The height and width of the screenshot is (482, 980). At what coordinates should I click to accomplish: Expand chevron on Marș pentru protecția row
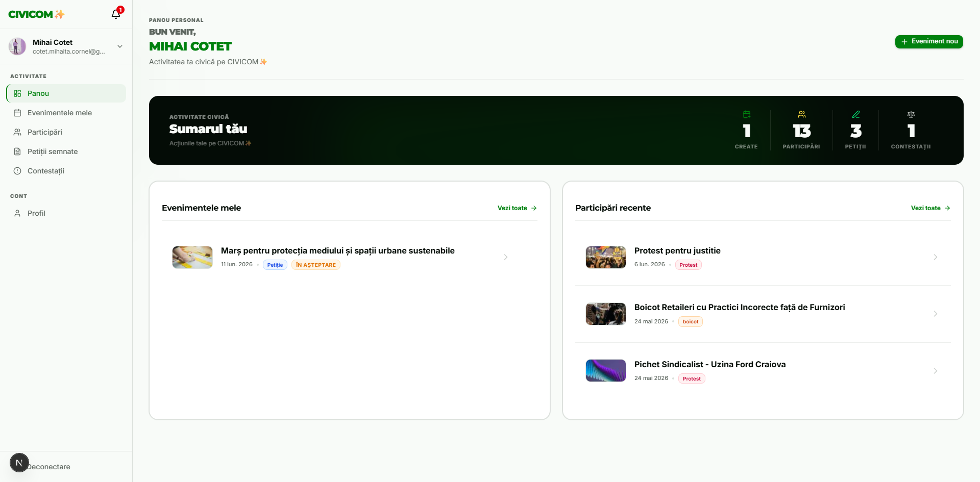(506, 257)
